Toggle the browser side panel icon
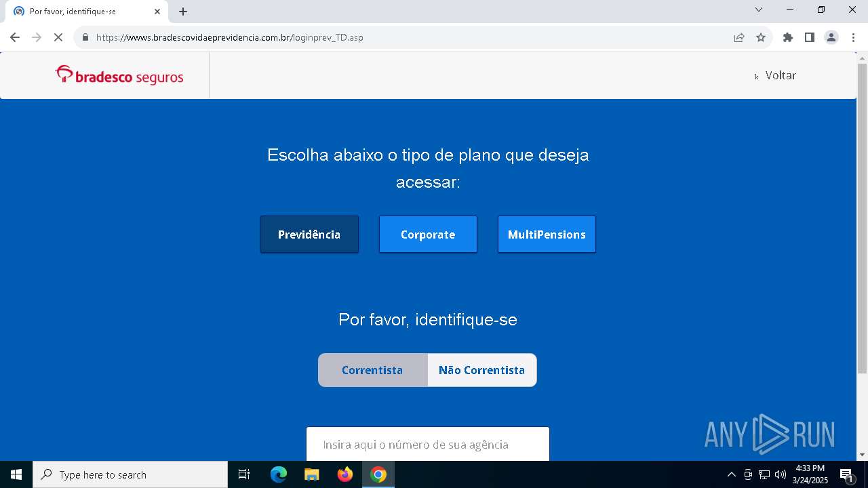The height and width of the screenshot is (488, 868). coord(810,37)
